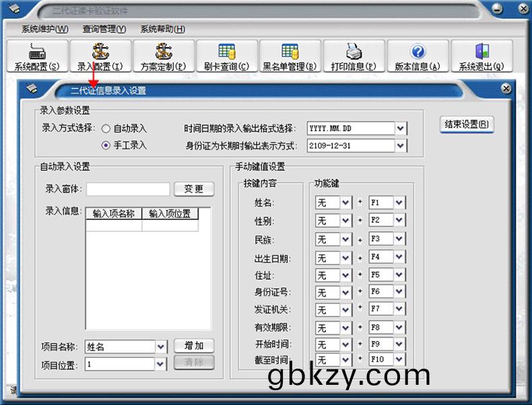532x405 pixels.
Task: Click the 增加 button
Action: 194,346
